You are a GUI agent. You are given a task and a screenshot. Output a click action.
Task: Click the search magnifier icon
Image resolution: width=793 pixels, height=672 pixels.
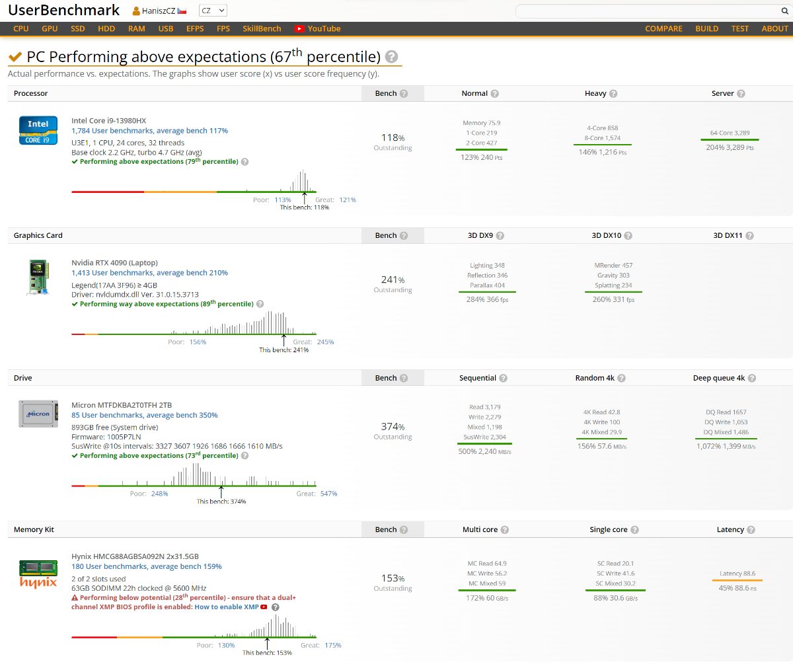pos(784,11)
